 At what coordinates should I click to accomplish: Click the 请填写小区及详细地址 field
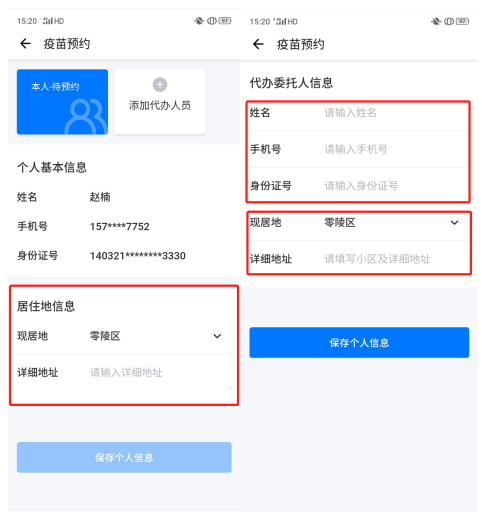click(x=395, y=259)
